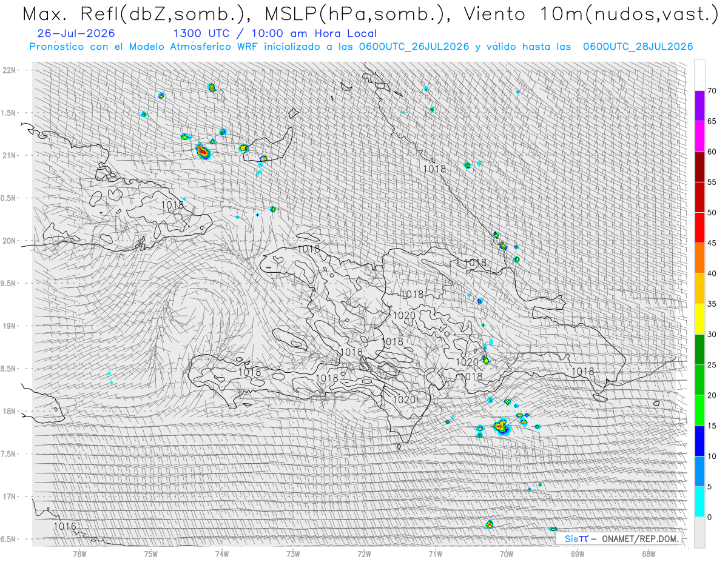Click the longitude axis label "75W"

(151, 553)
